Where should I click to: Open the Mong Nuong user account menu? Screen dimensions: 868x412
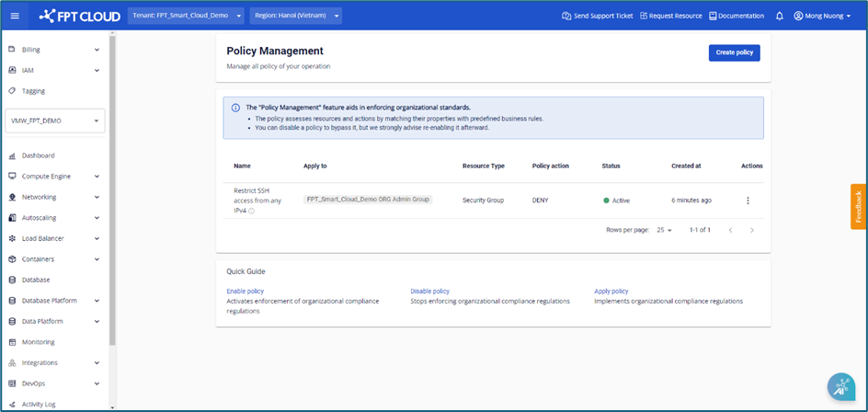point(823,16)
